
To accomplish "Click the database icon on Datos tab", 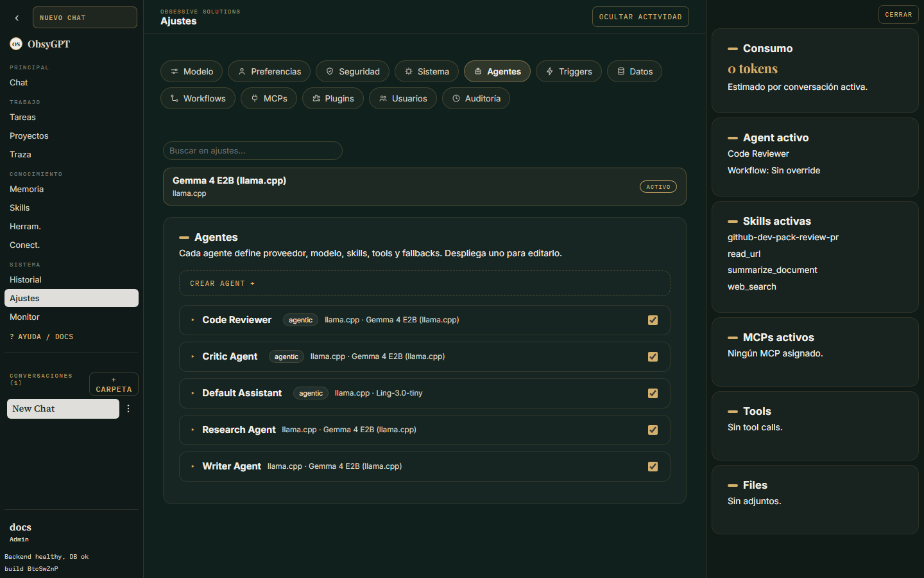I will (x=621, y=71).
